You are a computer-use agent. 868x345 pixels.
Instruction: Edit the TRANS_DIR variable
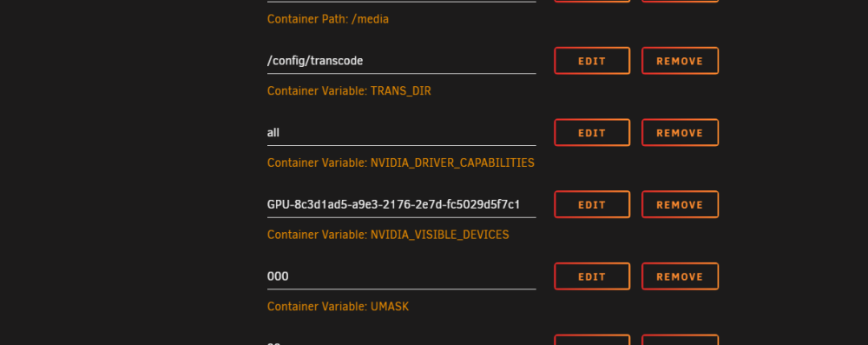(592, 61)
